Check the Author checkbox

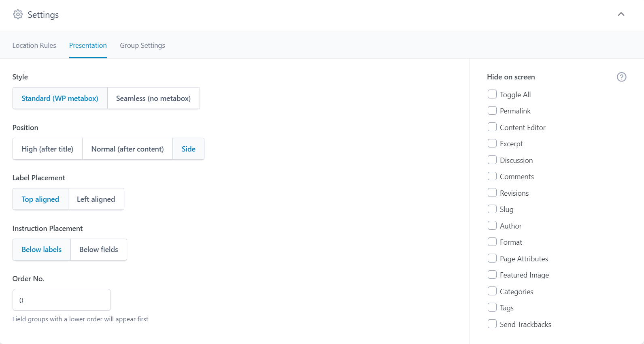492,225
